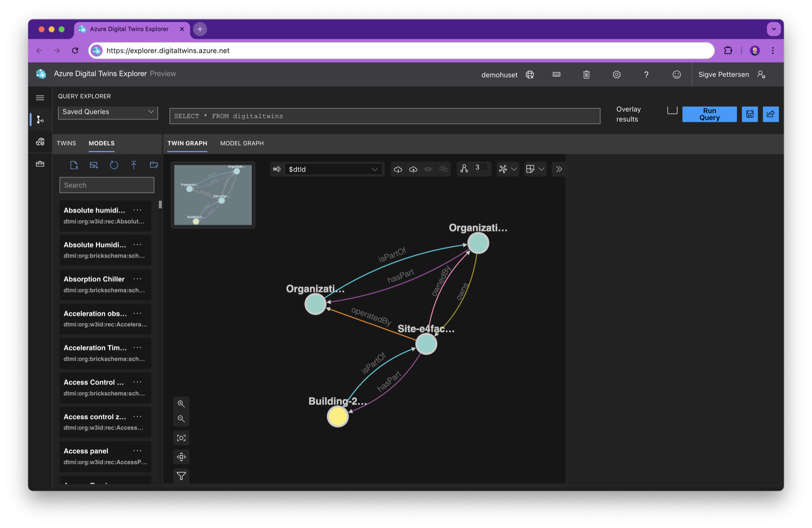Refresh the models list
The height and width of the screenshot is (528, 812).
tap(114, 165)
